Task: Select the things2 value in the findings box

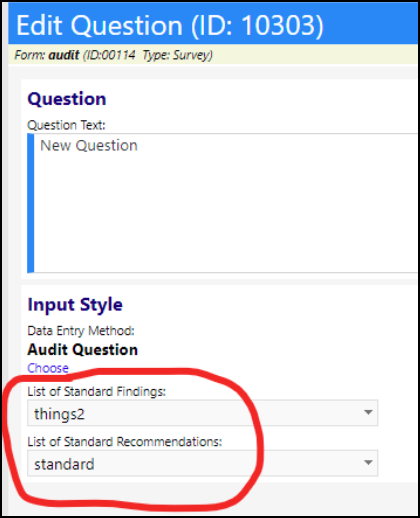Action: click(x=59, y=414)
